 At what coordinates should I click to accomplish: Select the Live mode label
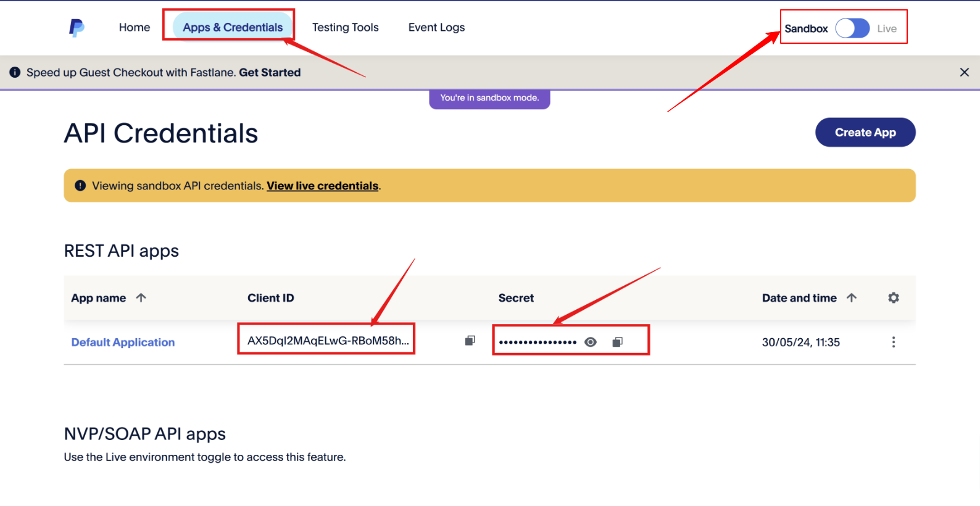click(887, 28)
